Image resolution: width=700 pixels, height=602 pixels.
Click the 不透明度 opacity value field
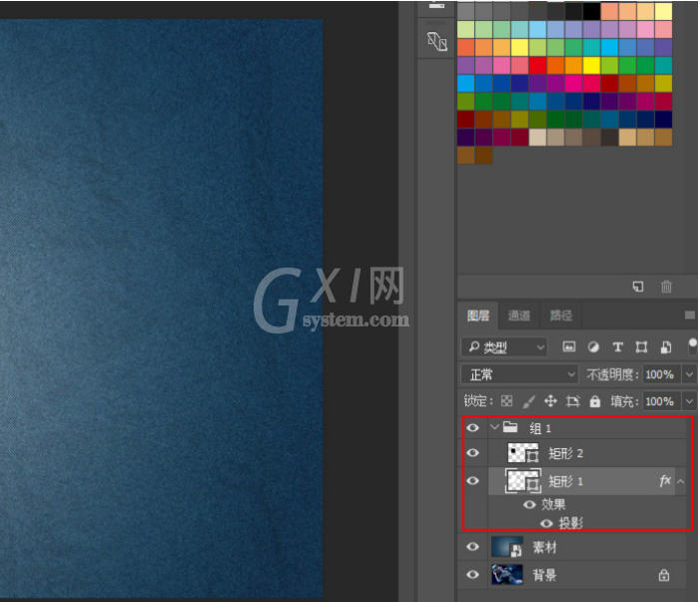click(x=661, y=374)
